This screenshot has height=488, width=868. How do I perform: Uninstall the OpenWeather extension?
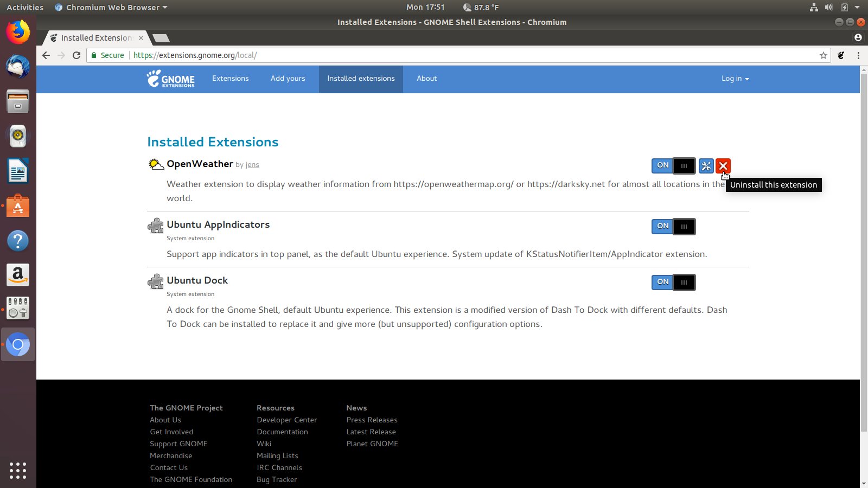tap(723, 166)
